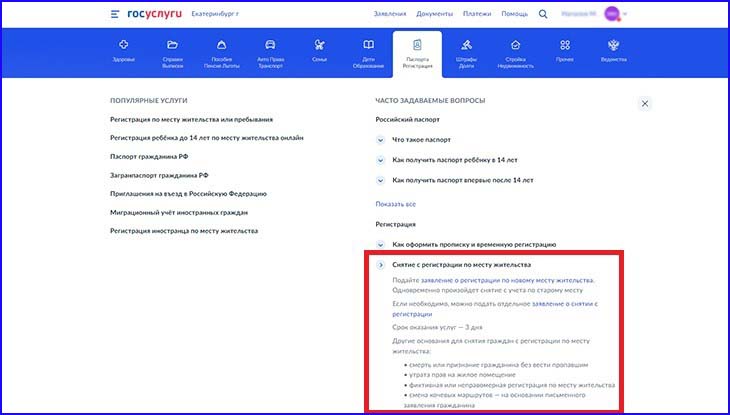Expand Как получить паспорт ребёнку в 14 лет
This screenshot has height=415, width=730.
[381, 160]
